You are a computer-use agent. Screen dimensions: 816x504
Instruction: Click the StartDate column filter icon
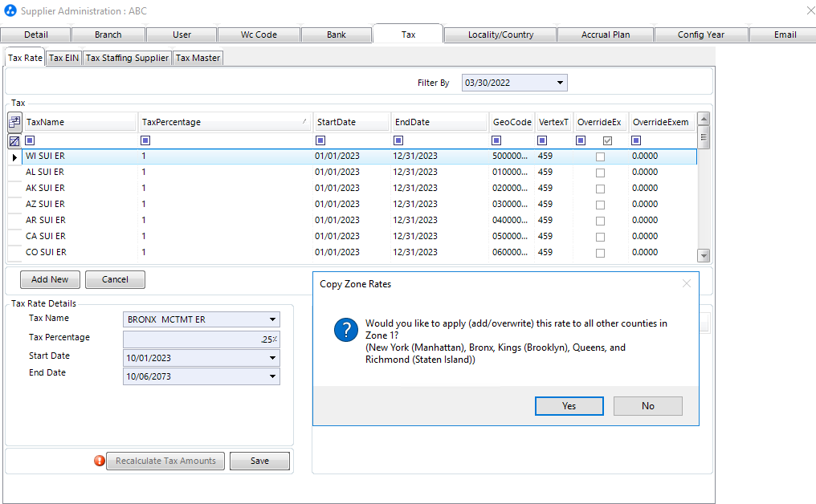click(x=321, y=141)
